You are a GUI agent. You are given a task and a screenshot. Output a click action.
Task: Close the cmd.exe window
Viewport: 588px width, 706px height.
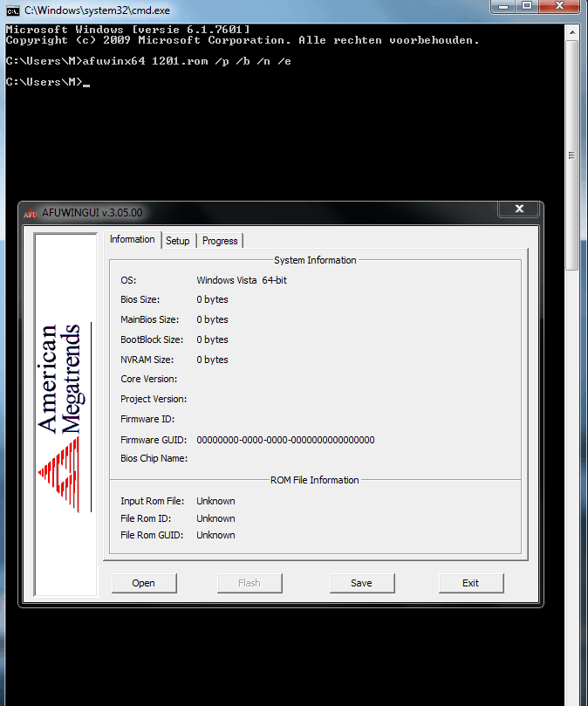(x=559, y=6)
